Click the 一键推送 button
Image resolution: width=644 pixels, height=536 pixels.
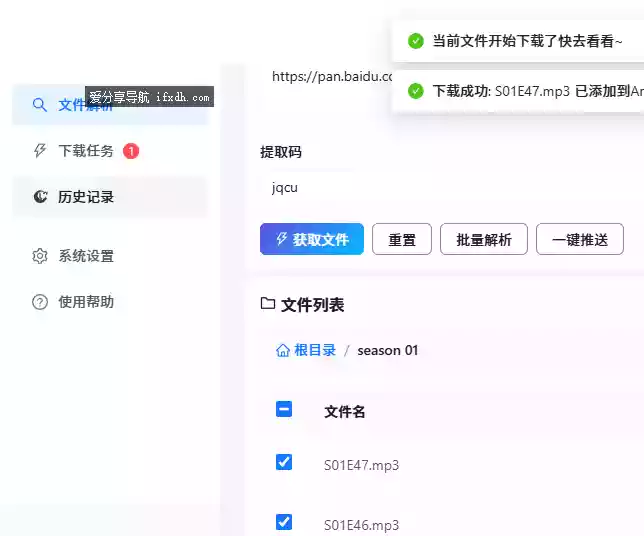(580, 239)
